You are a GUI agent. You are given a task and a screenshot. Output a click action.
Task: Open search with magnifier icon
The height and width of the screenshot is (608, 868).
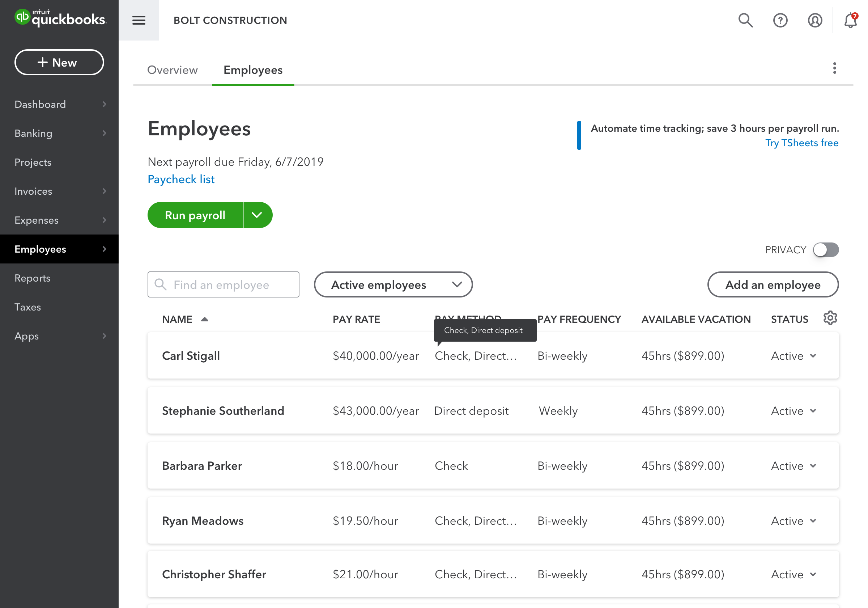[x=745, y=20]
